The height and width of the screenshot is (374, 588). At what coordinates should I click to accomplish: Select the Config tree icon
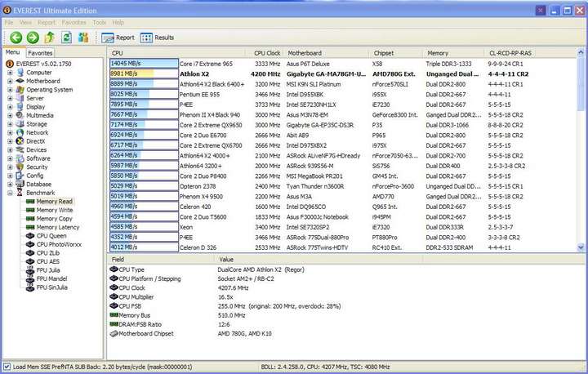[20, 176]
